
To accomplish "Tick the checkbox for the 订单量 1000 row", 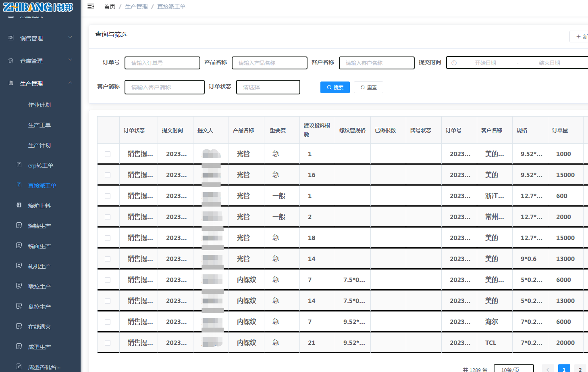I will coord(108,154).
